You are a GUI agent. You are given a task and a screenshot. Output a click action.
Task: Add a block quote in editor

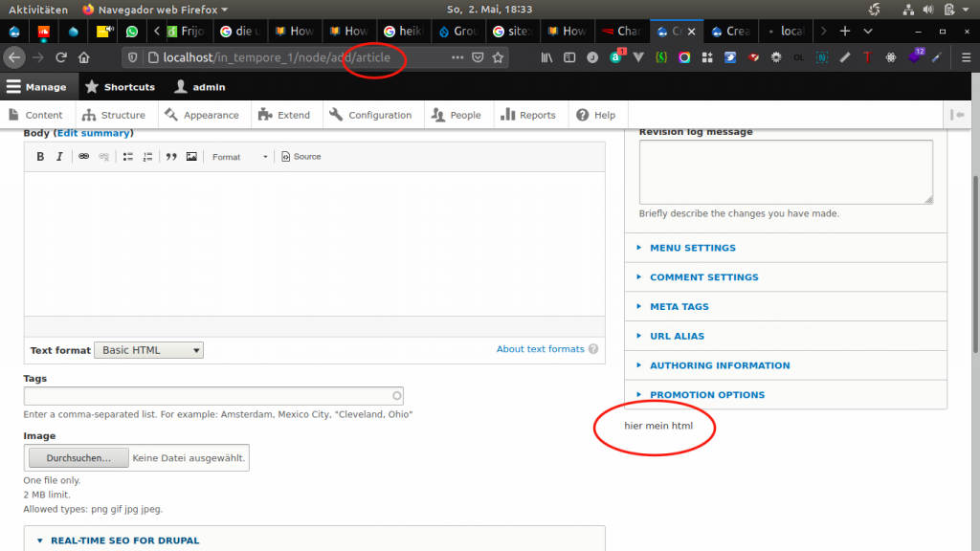(171, 157)
